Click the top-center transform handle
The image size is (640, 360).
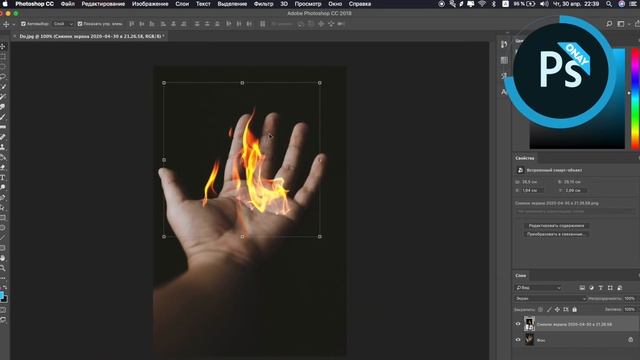point(242,83)
